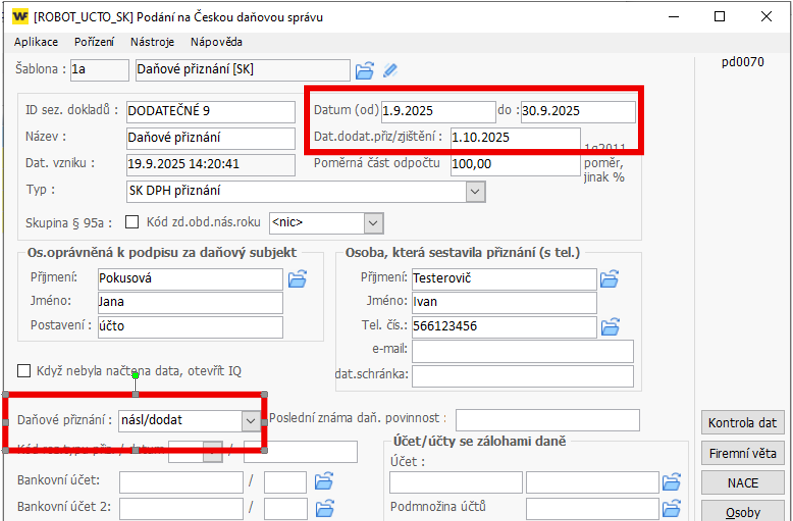Screen dimensions: 793x521
Task: Click the NACE button
Action: [x=743, y=483]
